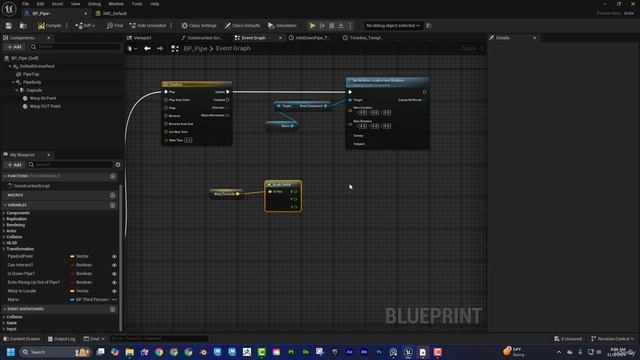
Task: Add a new variable with plus icon
Action: pos(113,205)
